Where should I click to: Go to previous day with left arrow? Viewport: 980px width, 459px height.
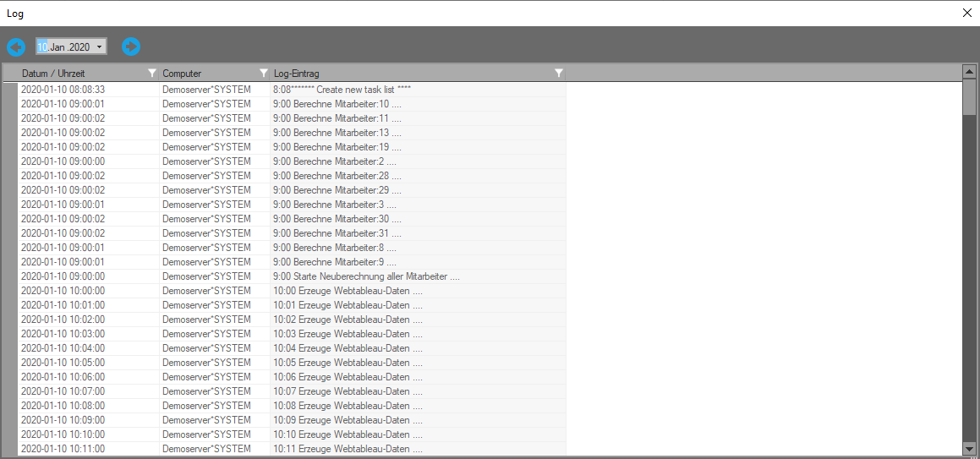pyautogui.click(x=16, y=46)
